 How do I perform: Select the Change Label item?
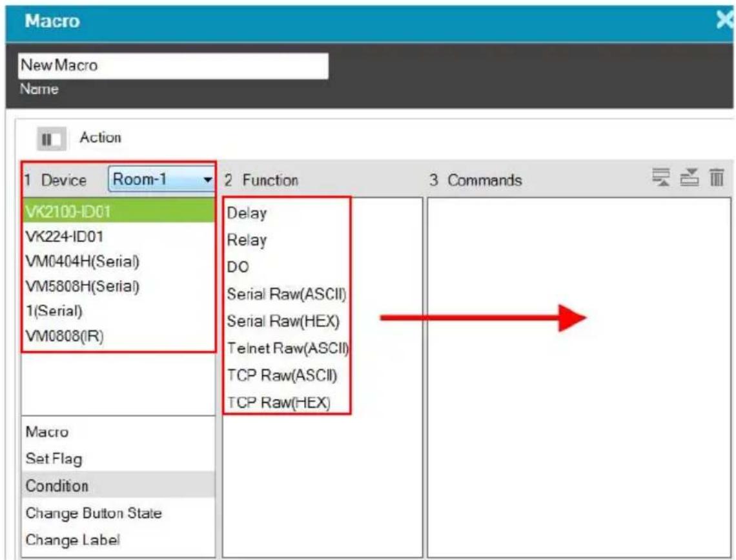pyautogui.click(x=118, y=540)
